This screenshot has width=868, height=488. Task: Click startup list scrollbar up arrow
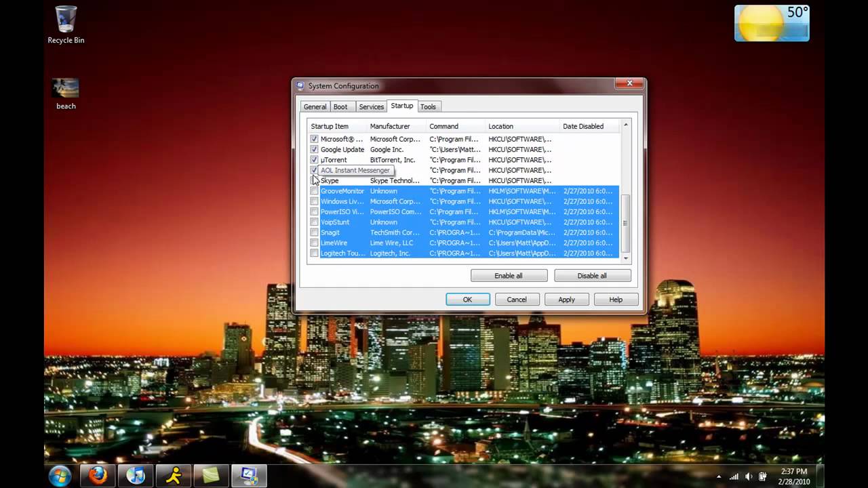click(625, 125)
